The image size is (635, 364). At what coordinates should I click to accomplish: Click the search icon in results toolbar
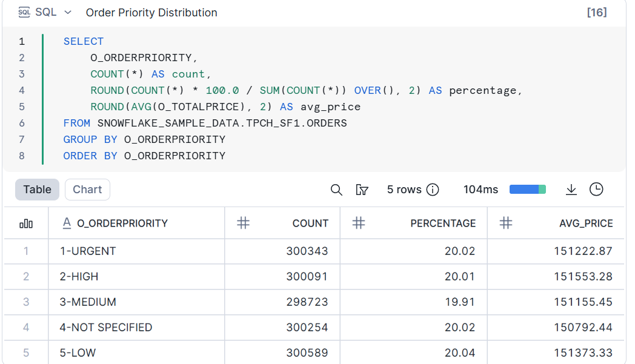(336, 190)
